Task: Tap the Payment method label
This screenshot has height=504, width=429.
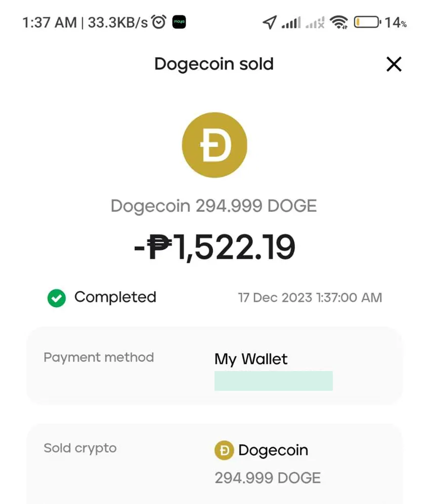Action: coord(99,357)
